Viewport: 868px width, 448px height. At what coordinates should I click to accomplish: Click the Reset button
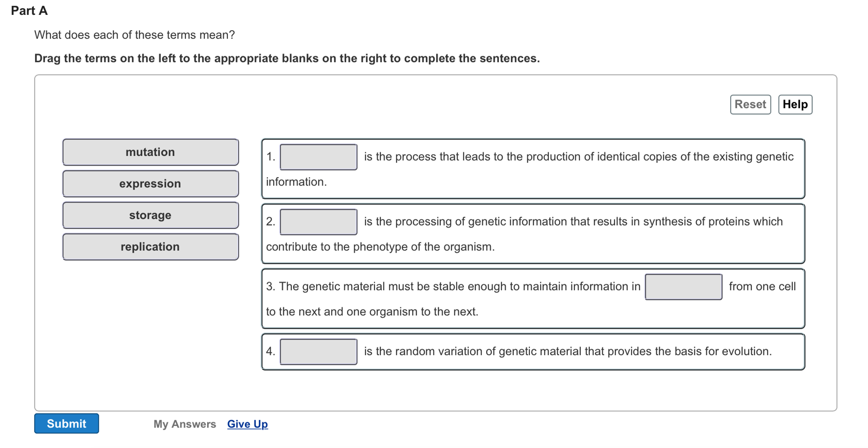[x=750, y=104]
